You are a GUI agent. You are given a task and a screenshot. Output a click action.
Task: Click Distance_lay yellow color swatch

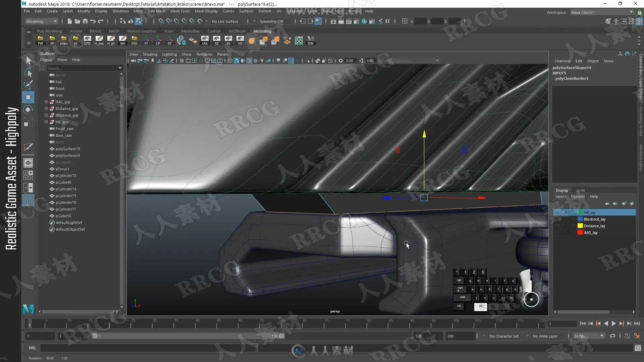click(x=580, y=226)
